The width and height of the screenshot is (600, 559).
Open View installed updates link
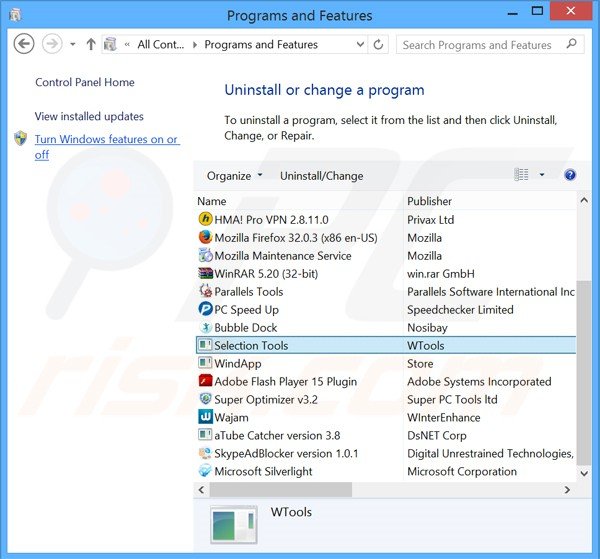click(89, 116)
